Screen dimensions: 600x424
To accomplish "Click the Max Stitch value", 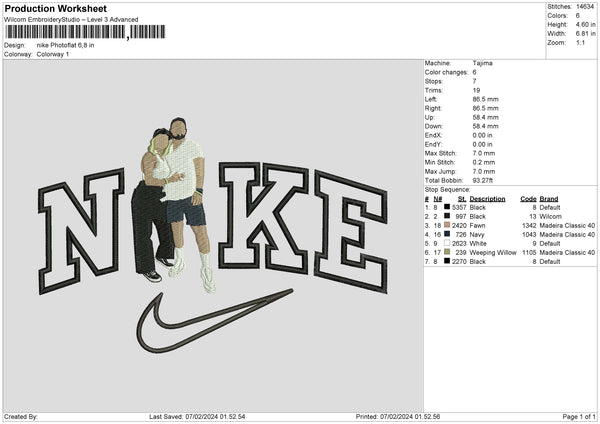I will click(x=484, y=153).
